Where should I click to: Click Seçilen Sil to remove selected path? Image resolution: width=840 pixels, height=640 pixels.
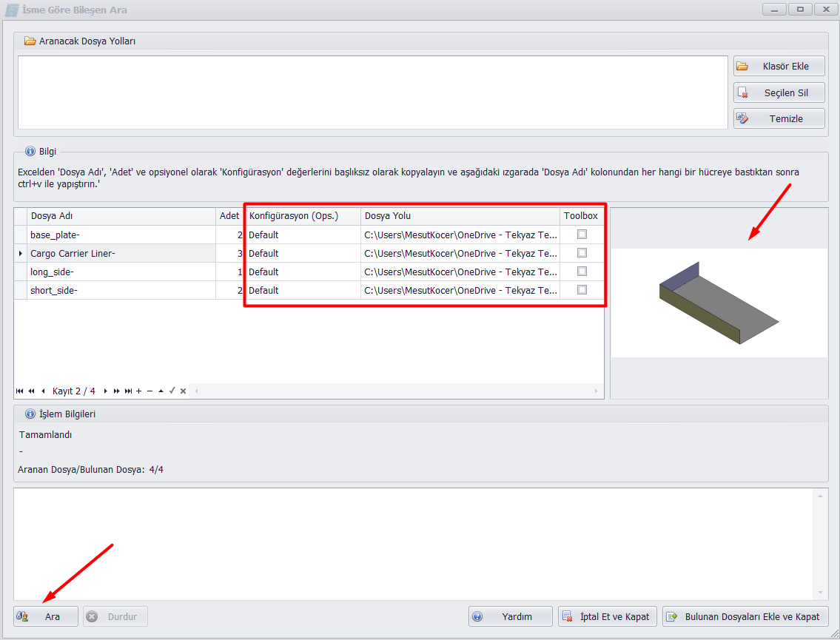779,92
